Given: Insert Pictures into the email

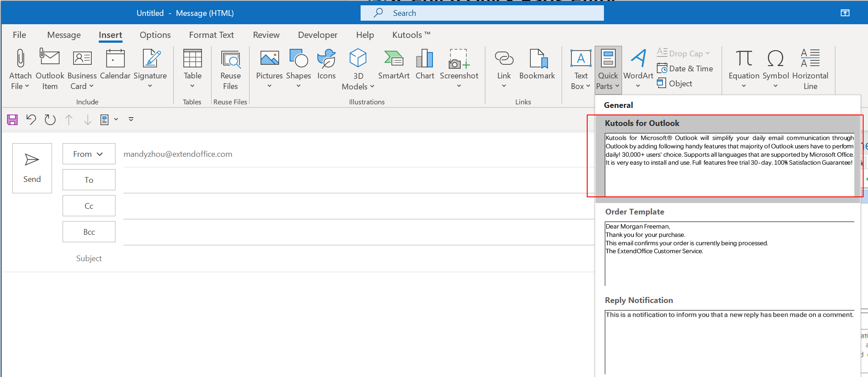Looking at the screenshot, I should (x=269, y=69).
